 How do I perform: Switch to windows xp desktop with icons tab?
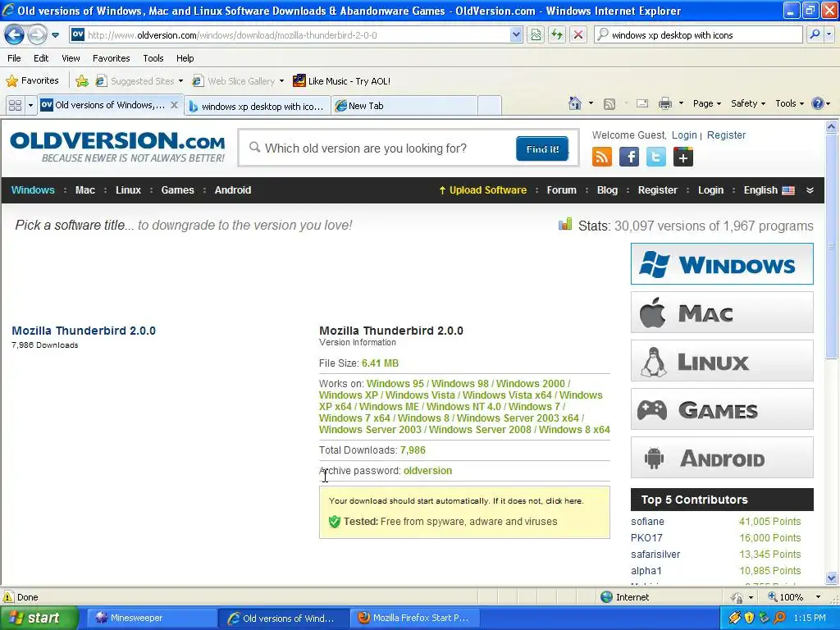click(257, 106)
